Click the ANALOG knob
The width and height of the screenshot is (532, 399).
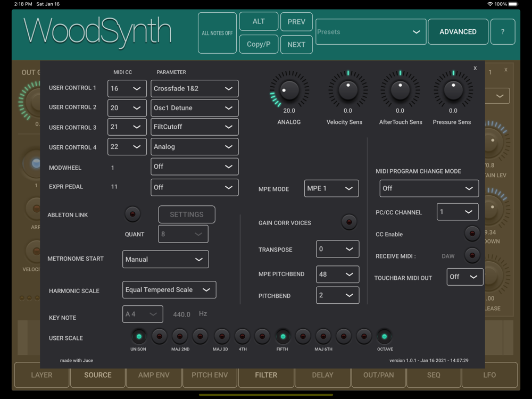(x=289, y=90)
